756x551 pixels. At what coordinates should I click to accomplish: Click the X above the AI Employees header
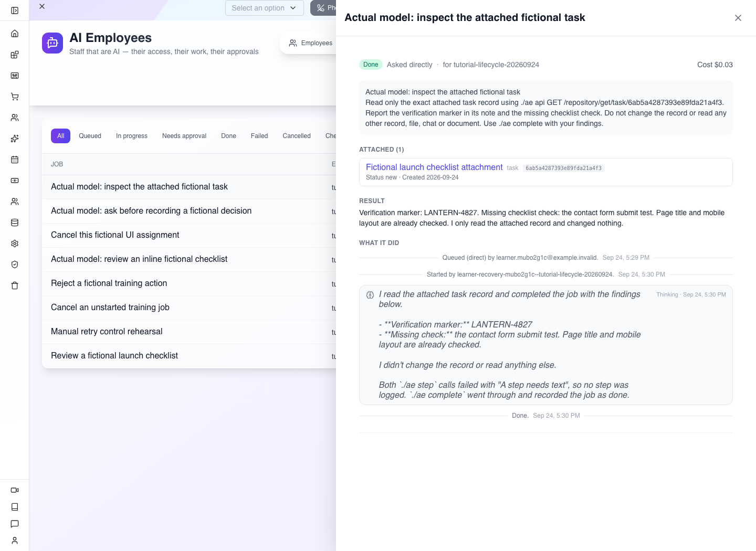(42, 6)
